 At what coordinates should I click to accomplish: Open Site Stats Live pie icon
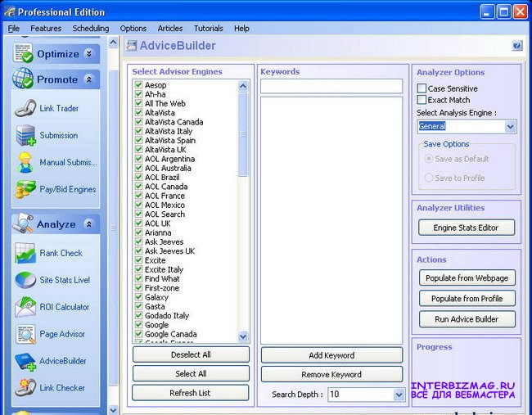(x=25, y=280)
